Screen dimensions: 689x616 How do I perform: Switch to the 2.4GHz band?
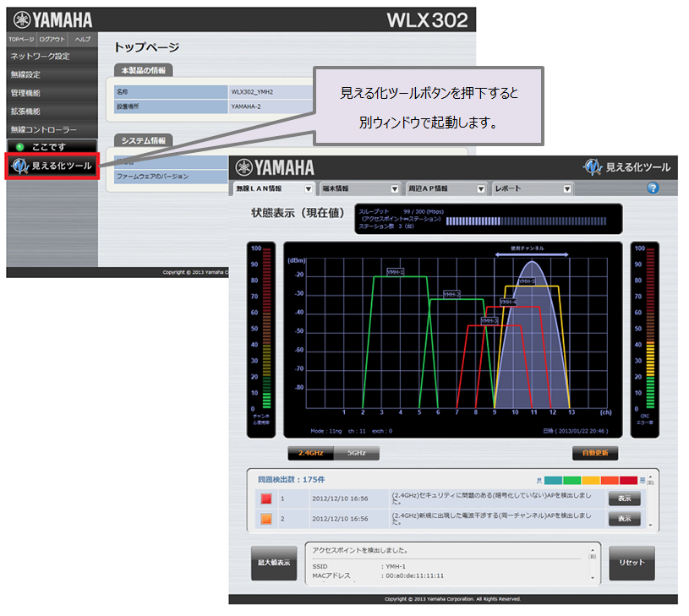[311, 454]
